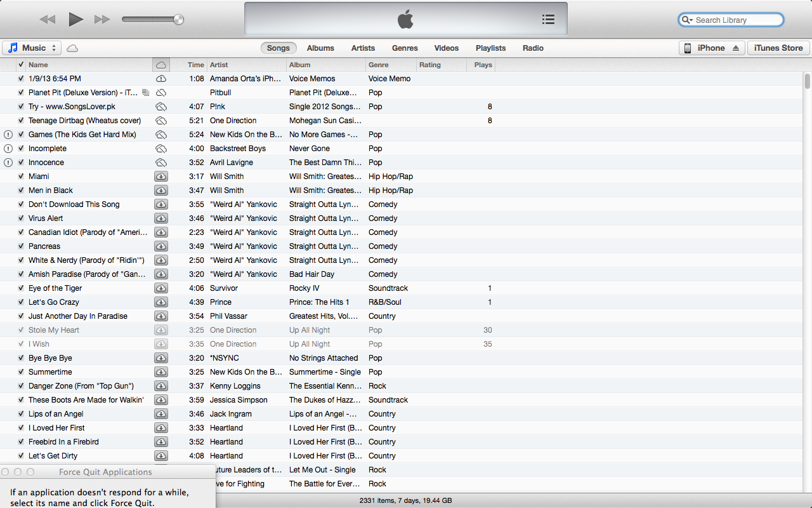812x508 pixels.
Task: Click the cloud error icon beside Incomplete
Action: pyautogui.click(x=160, y=148)
